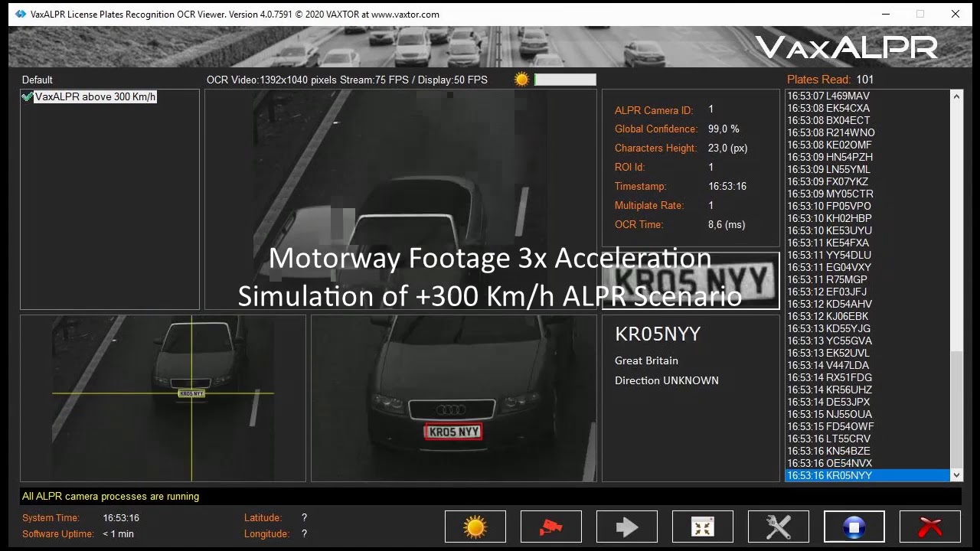
Task: Select plate entry 16:53:09 FX07YKZ
Action: click(x=868, y=181)
